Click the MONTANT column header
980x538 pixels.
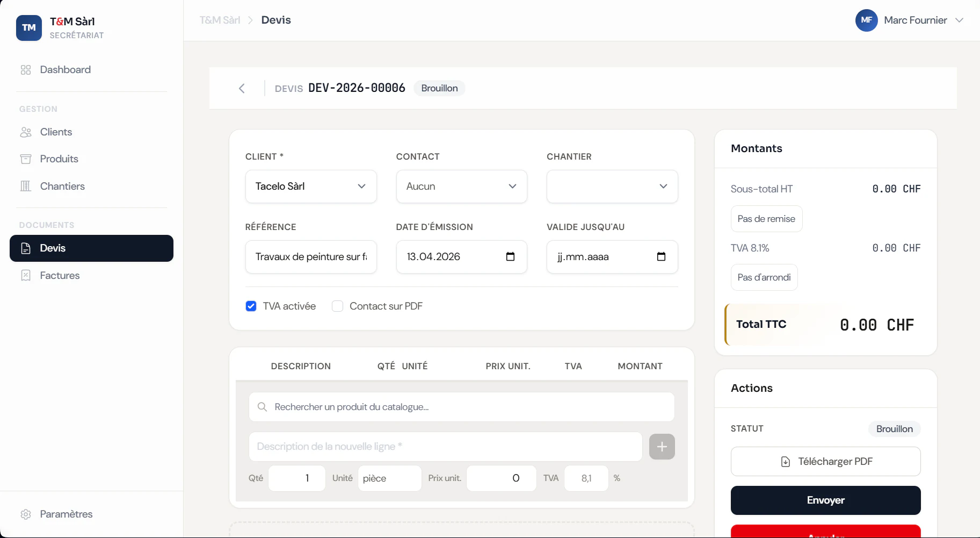coord(640,367)
